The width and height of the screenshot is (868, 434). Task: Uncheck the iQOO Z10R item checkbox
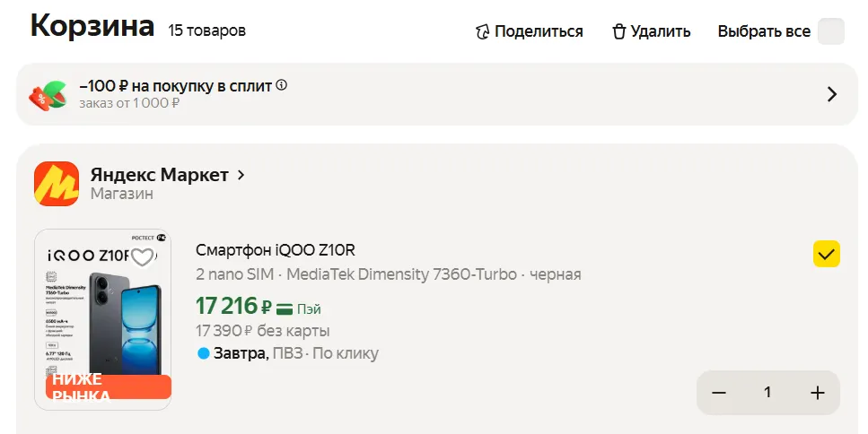(x=827, y=255)
